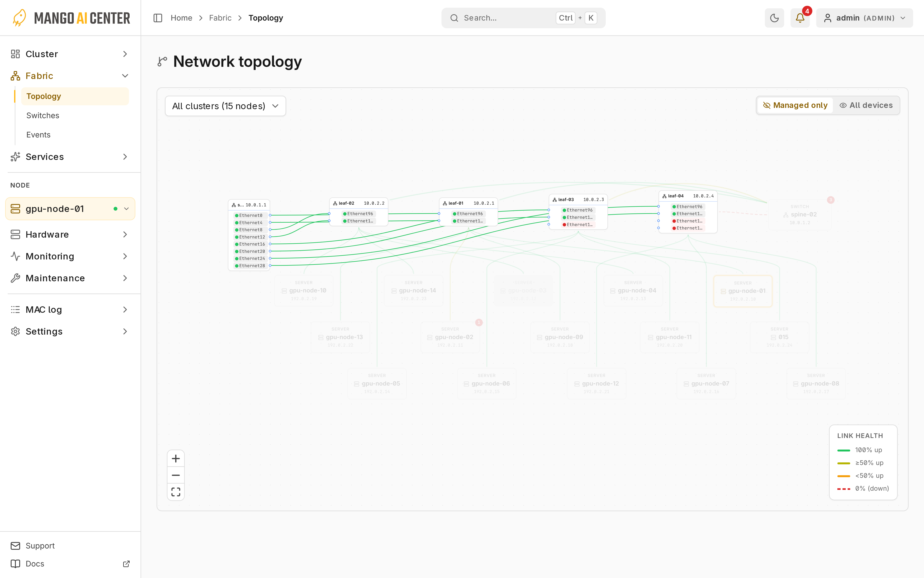Click the gpu-node-08 server node
The width and height of the screenshot is (924, 578).
click(x=816, y=384)
